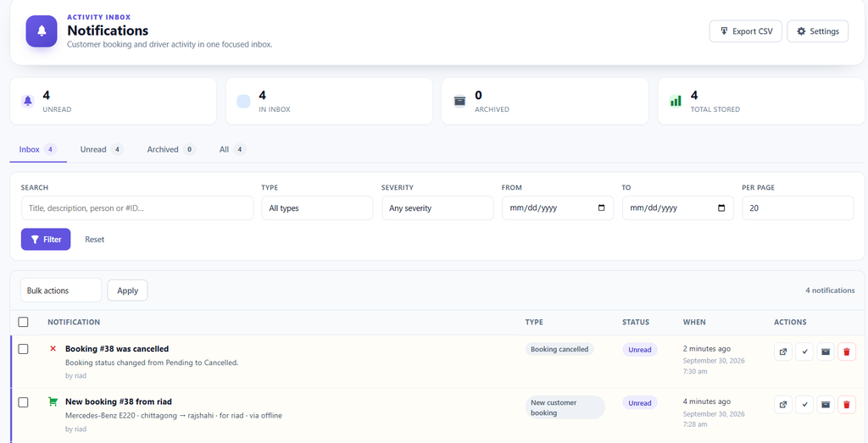Mark Booking #38 cancelled as read checkmark
The height and width of the screenshot is (443, 868).
[804, 352]
